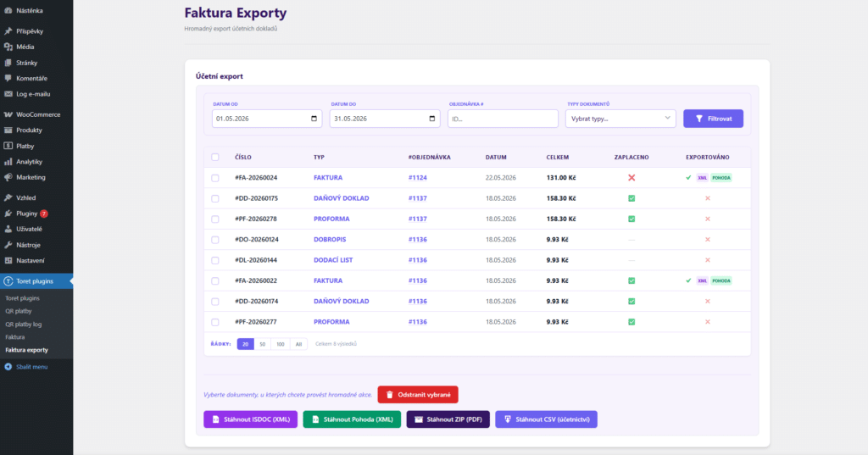Click amount 131.00 Kč cell
Image resolution: width=868 pixels, height=455 pixels.
[x=561, y=178]
